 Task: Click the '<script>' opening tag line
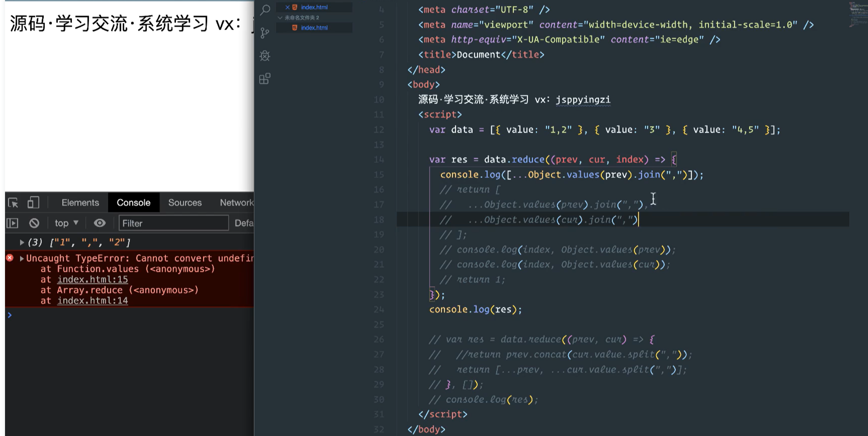click(440, 114)
